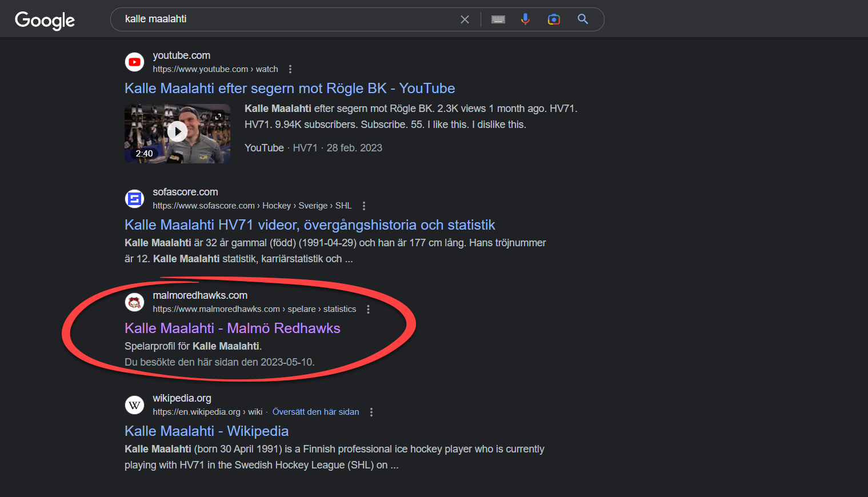Start voice search with microphone
The height and width of the screenshot is (497, 868).
coord(525,19)
